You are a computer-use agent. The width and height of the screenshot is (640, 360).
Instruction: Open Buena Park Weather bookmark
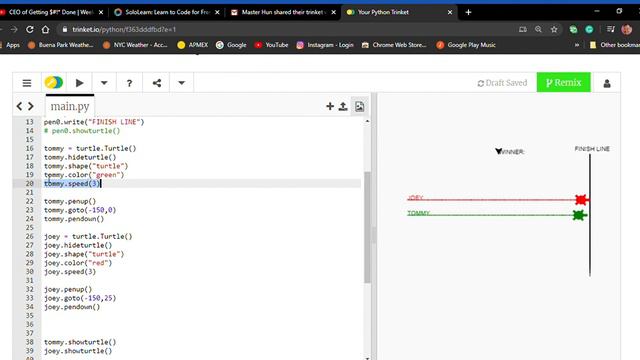coord(60,45)
